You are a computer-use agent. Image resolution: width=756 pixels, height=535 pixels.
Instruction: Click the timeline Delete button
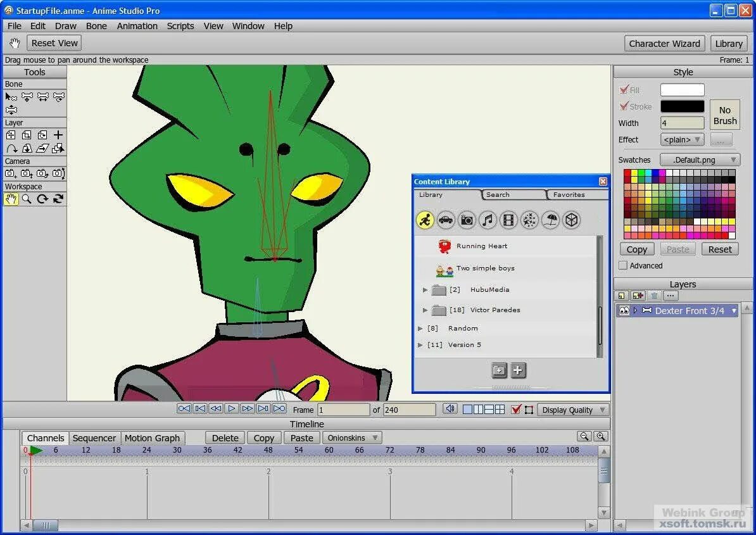225,437
